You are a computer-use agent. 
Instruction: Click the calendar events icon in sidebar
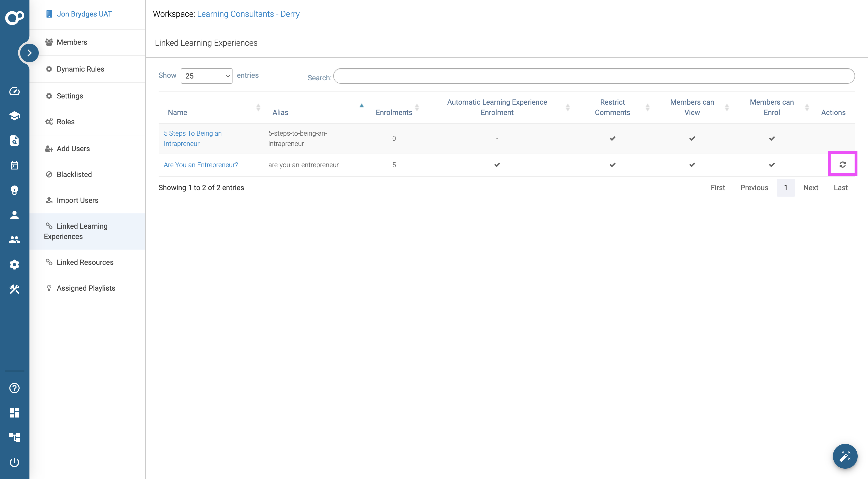coord(14,165)
